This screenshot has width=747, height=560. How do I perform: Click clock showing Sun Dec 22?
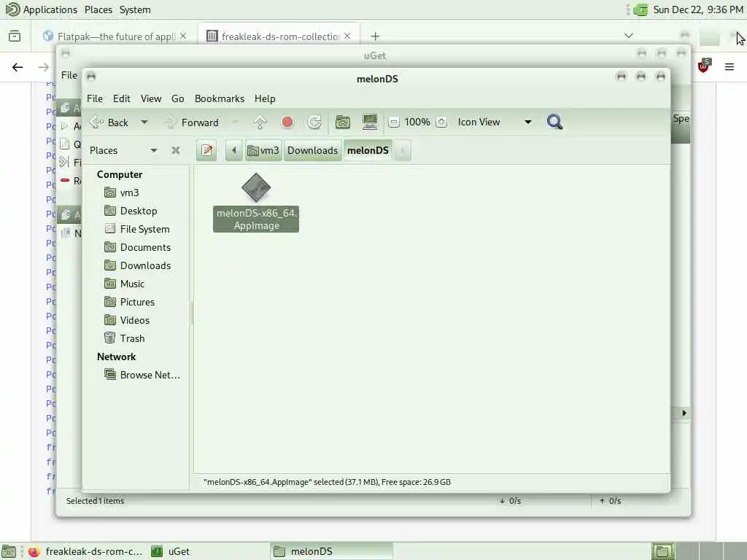pos(698,9)
